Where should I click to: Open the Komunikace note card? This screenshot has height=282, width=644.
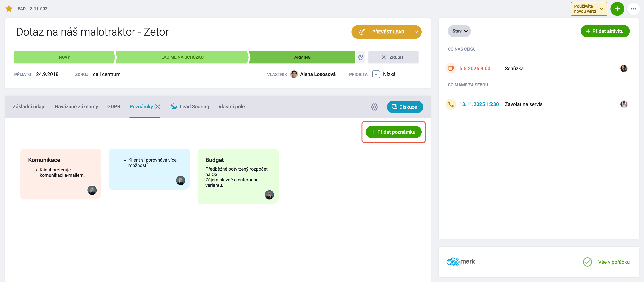coord(61,174)
